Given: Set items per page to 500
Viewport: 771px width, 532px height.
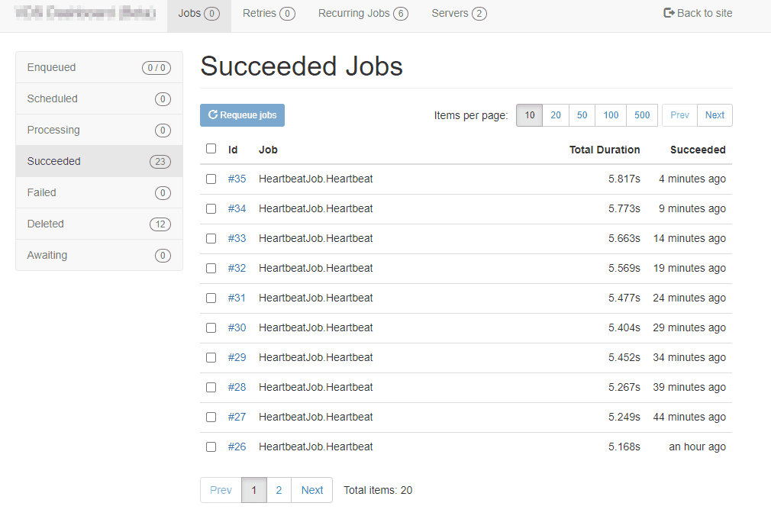Looking at the screenshot, I should click(x=642, y=115).
